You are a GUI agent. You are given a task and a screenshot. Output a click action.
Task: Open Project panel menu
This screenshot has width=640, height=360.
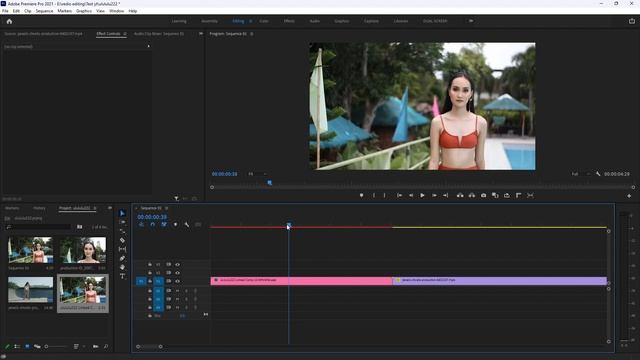click(x=95, y=208)
